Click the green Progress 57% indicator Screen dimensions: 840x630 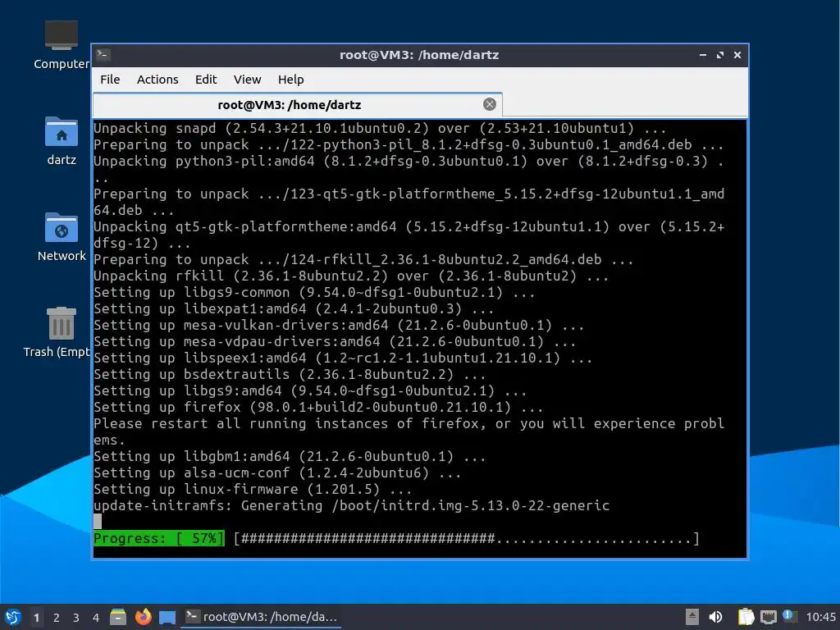pos(159,538)
